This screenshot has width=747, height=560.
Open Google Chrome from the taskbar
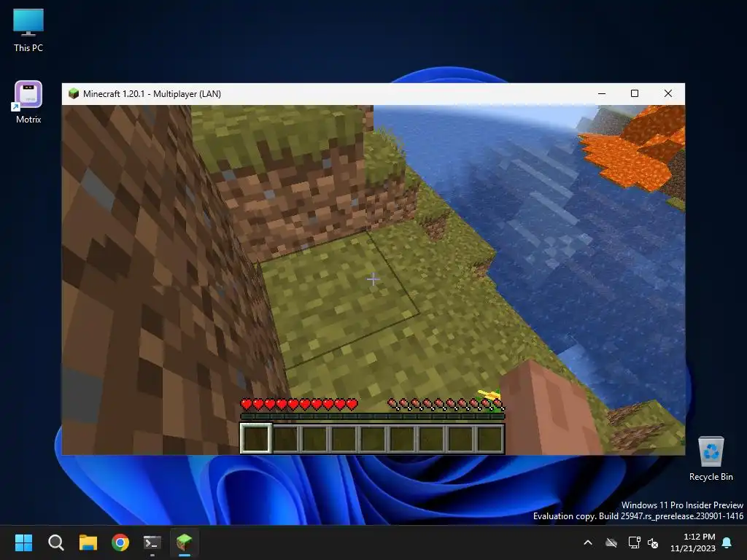point(120,542)
